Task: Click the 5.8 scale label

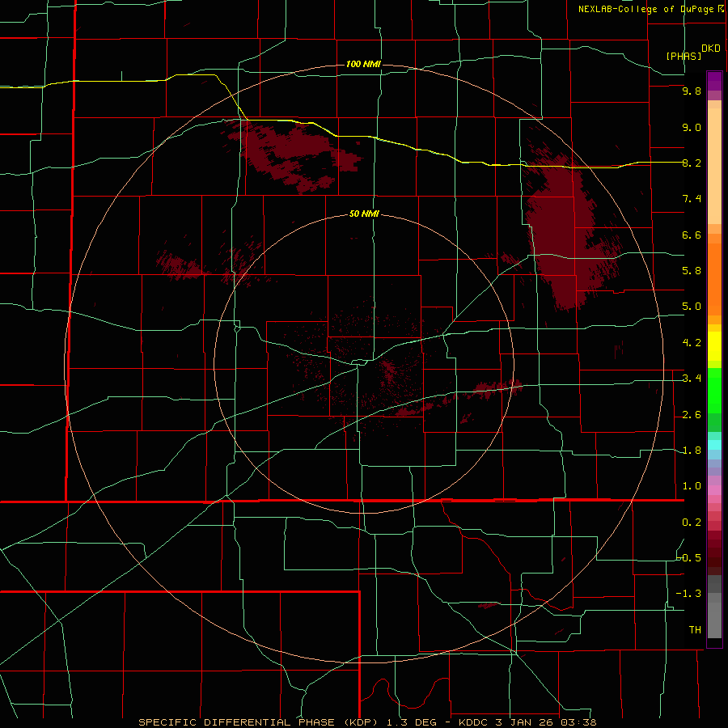Action: pyautogui.click(x=692, y=270)
